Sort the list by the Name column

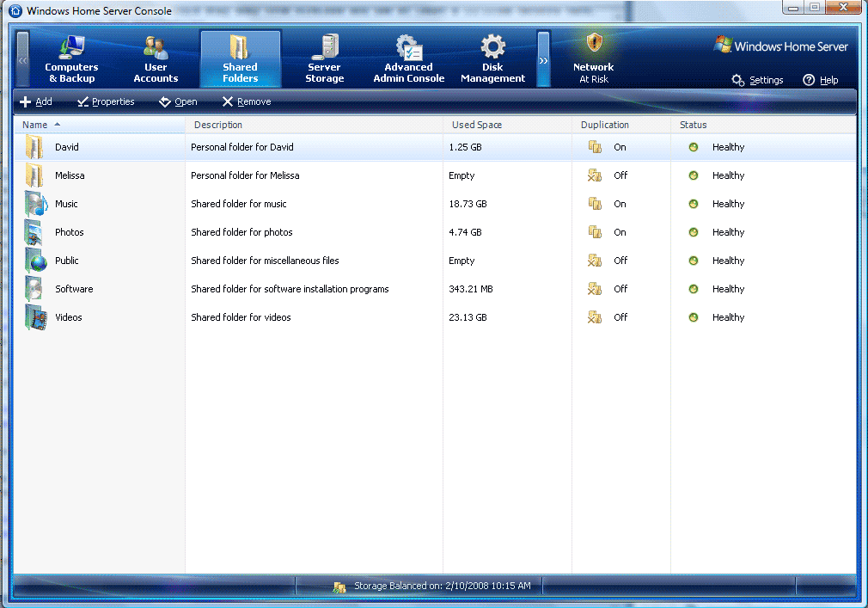(x=99, y=126)
